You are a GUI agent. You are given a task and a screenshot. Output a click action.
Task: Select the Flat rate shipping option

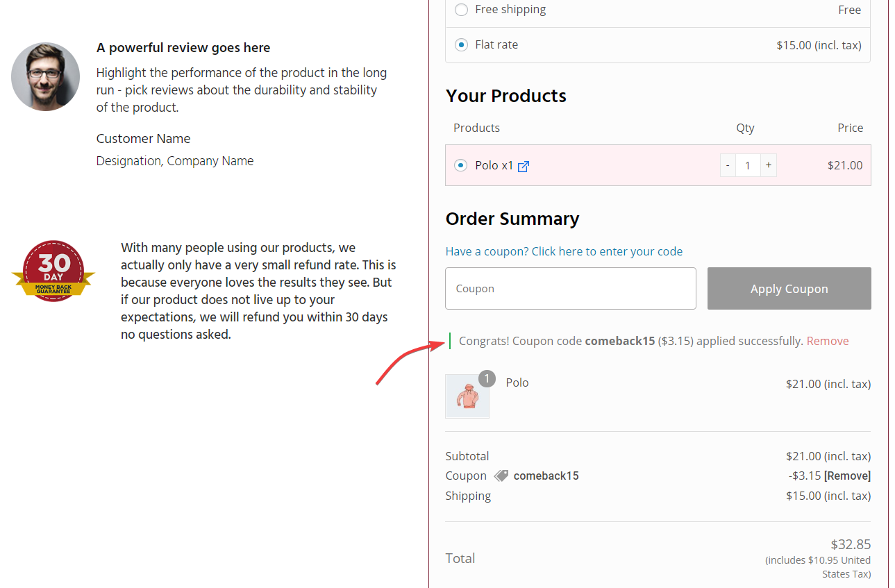point(460,44)
